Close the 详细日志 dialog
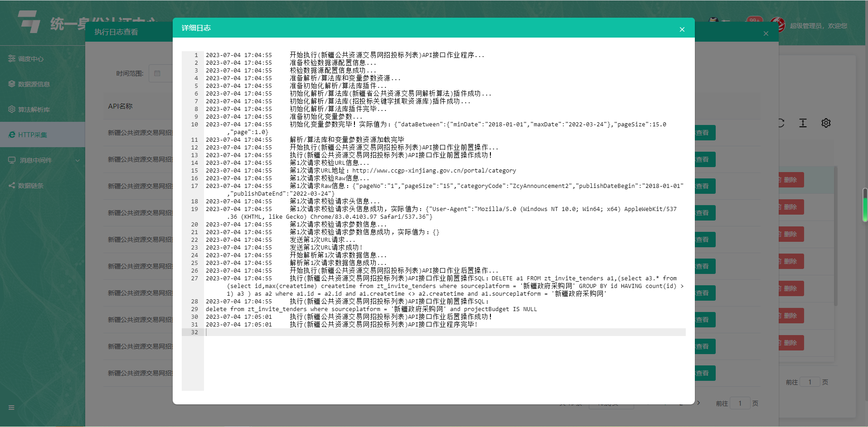The height and width of the screenshot is (427, 868). [682, 29]
